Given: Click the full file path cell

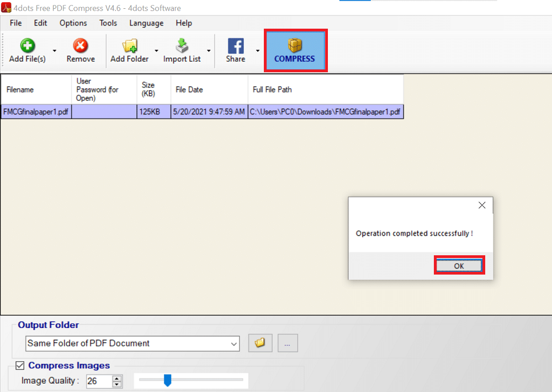Looking at the screenshot, I should [326, 112].
